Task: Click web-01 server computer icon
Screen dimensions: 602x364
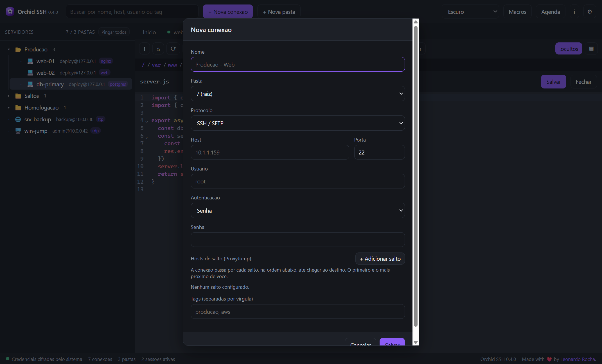Action: point(30,61)
